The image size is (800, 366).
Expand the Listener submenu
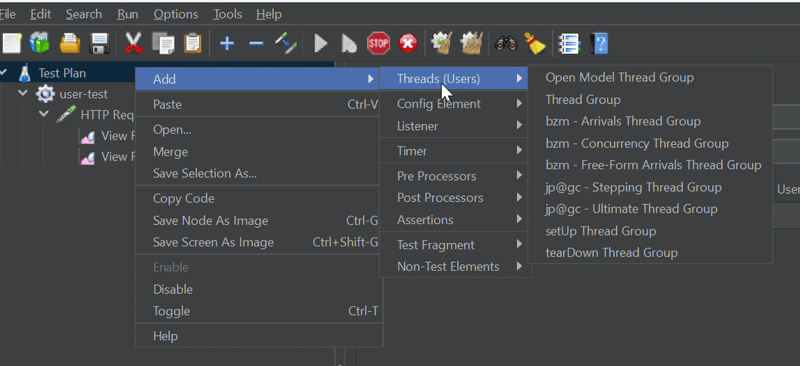pos(455,126)
